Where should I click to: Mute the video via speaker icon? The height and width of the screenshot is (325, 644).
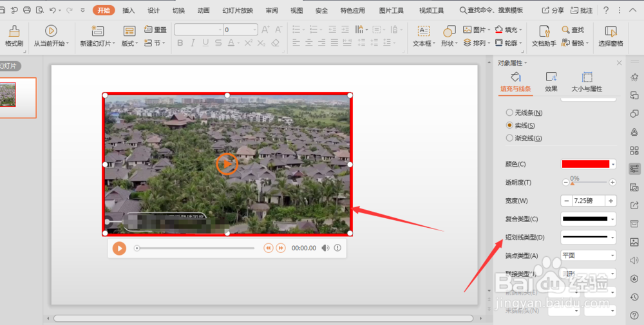tap(325, 248)
